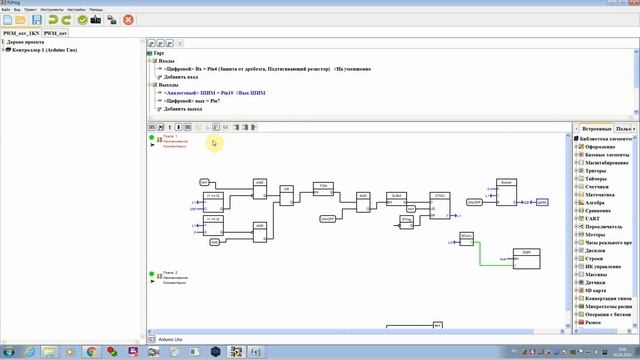Click the green status dot for Плата 2
Screen dimensions: 640x360
151,274
